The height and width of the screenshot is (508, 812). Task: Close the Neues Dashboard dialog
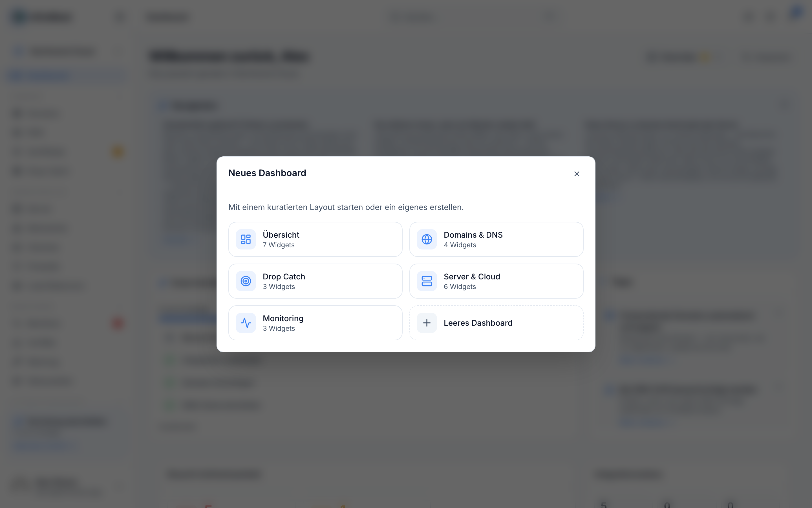point(577,174)
